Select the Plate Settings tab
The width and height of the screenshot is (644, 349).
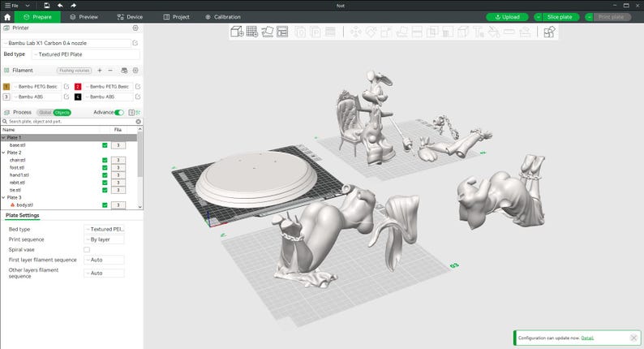click(x=23, y=215)
